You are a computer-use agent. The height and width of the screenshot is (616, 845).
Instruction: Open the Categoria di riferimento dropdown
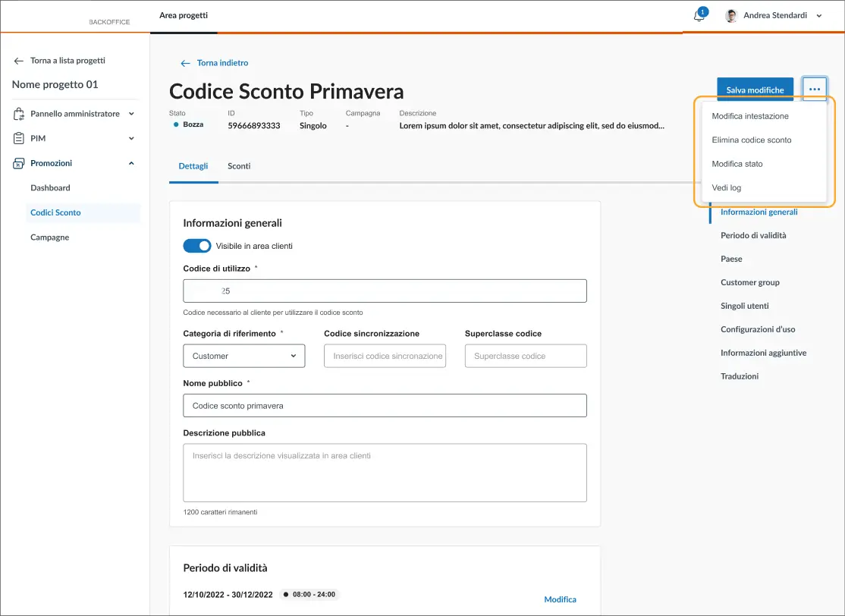click(x=243, y=356)
